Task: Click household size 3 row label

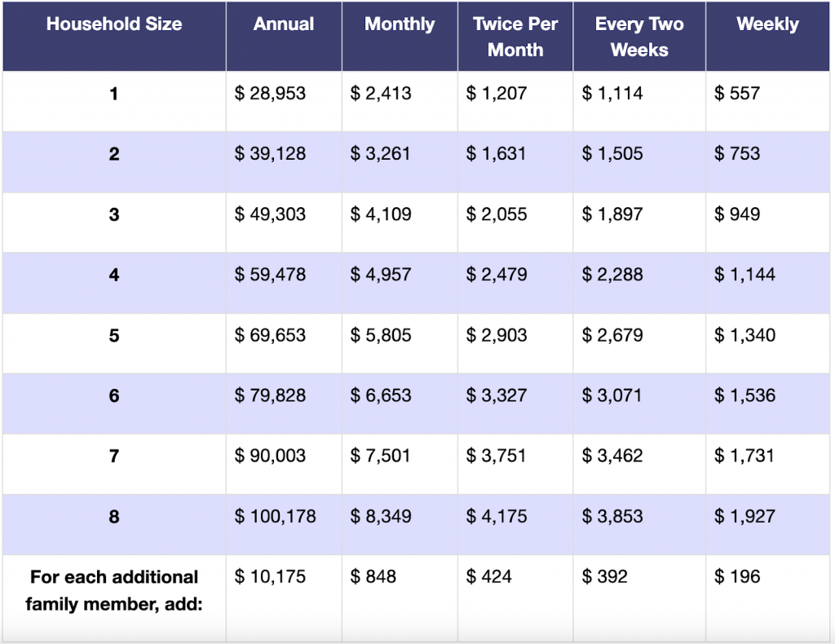Action: click(113, 214)
